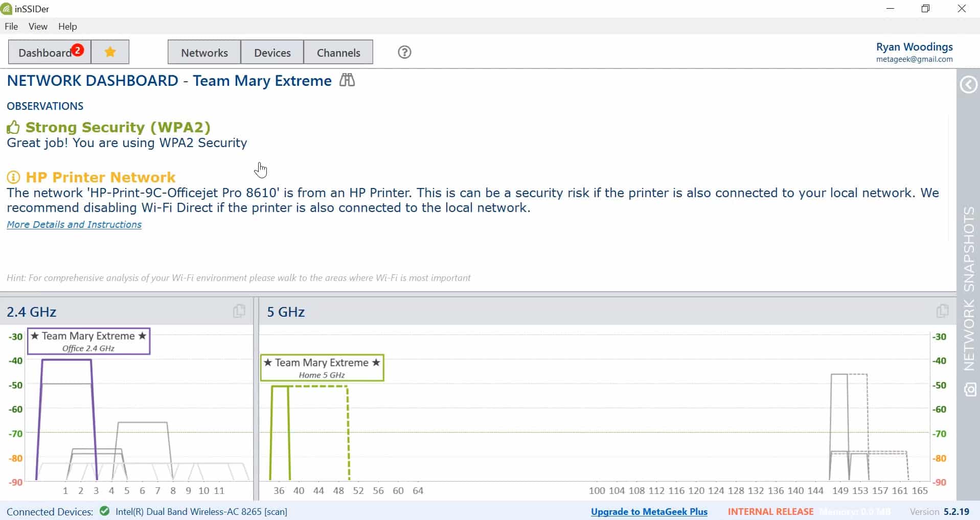
Task: Click the inSSIDer app icon in title bar
Action: click(7, 9)
